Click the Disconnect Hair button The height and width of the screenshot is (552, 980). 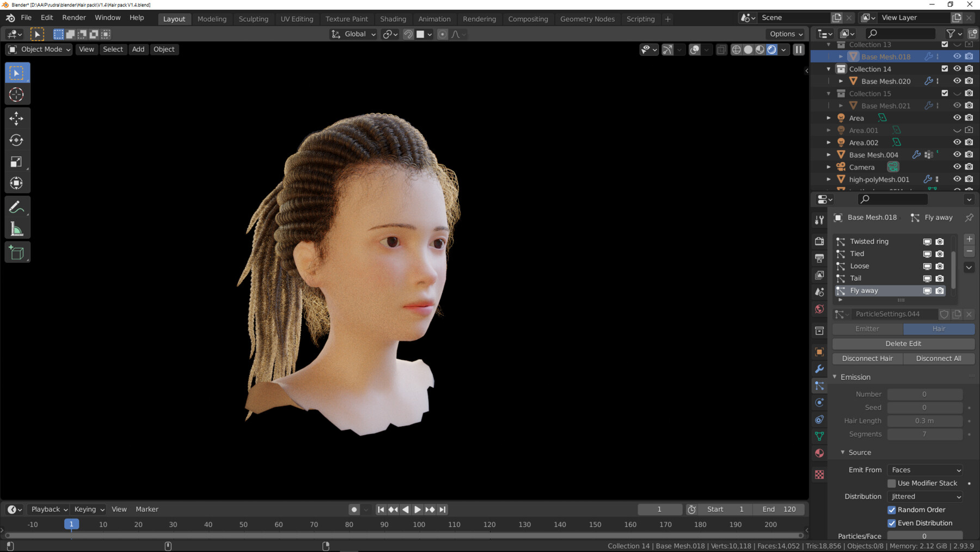(867, 358)
